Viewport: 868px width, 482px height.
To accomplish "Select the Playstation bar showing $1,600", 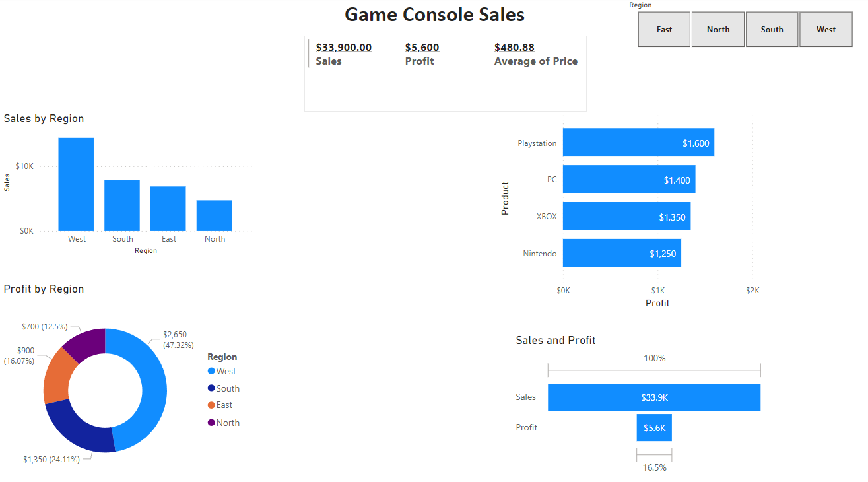I will (x=637, y=143).
